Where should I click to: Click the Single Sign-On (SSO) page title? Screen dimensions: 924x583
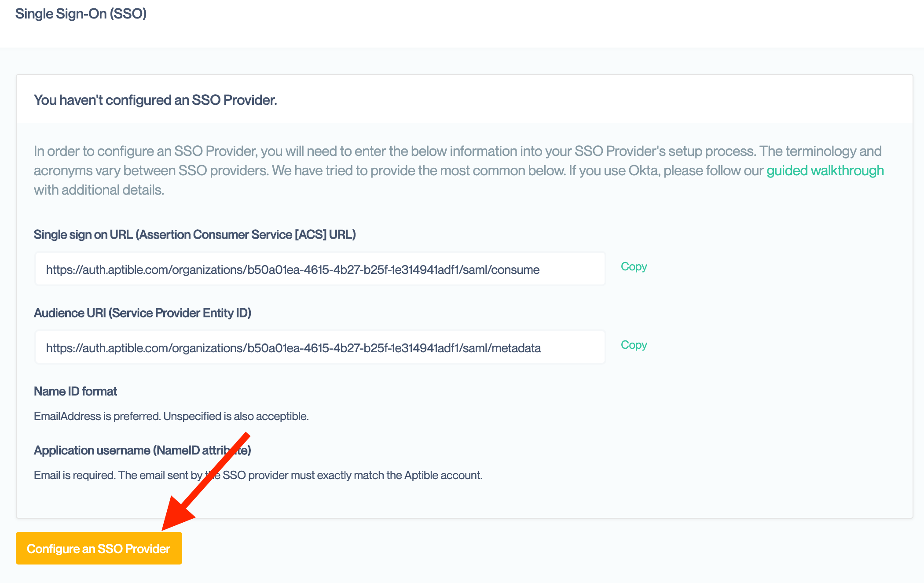81,14
